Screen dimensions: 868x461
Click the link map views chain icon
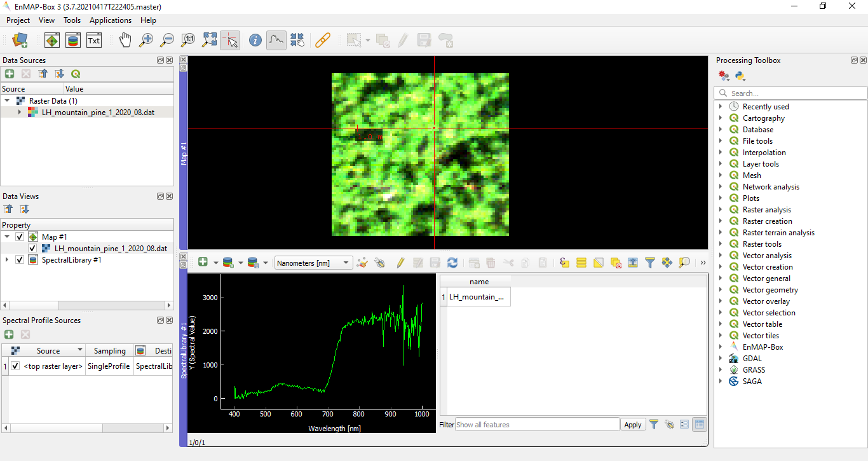click(323, 41)
